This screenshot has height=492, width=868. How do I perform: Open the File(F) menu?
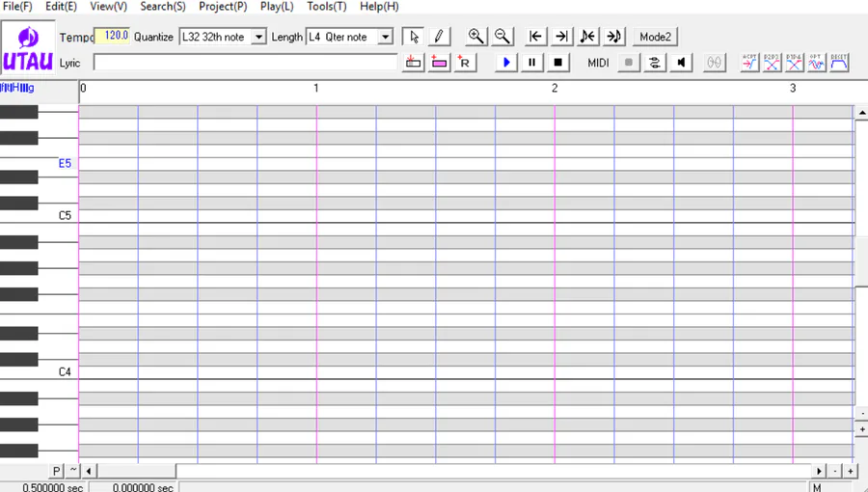[17, 7]
